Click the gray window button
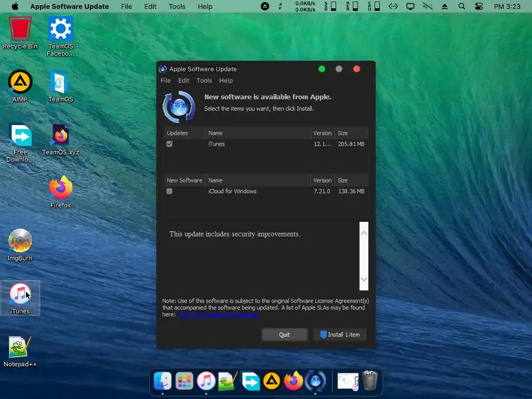The width and height of the screenshot is (532, 399). pos(339,69)
